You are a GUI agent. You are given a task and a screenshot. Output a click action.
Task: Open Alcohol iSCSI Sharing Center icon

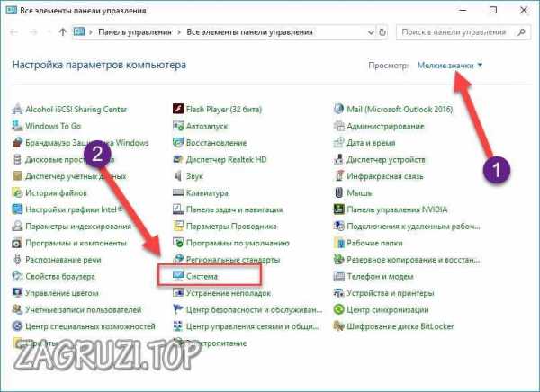click(x=17, y=110)
